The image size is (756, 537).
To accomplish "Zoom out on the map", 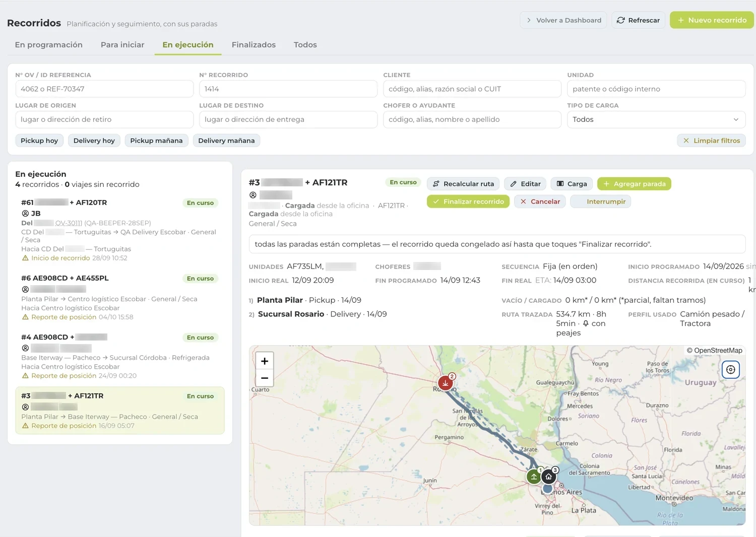I will (x=265, y=378).
